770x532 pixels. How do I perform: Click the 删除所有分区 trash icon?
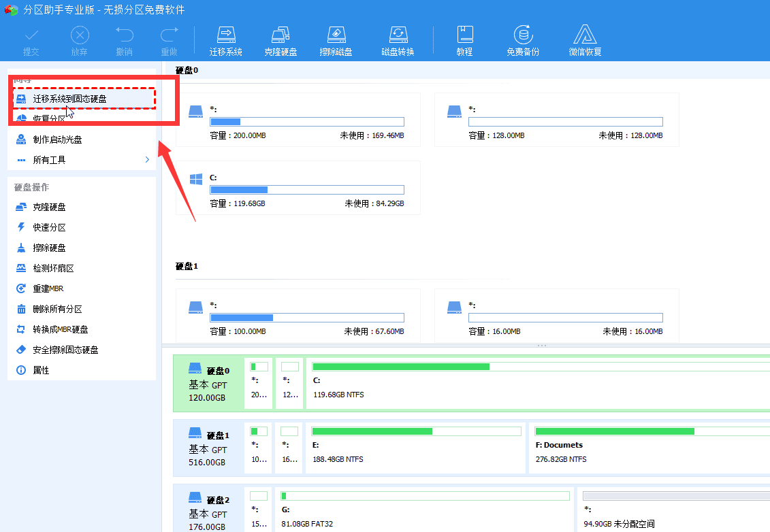click(x=21, y=309)
